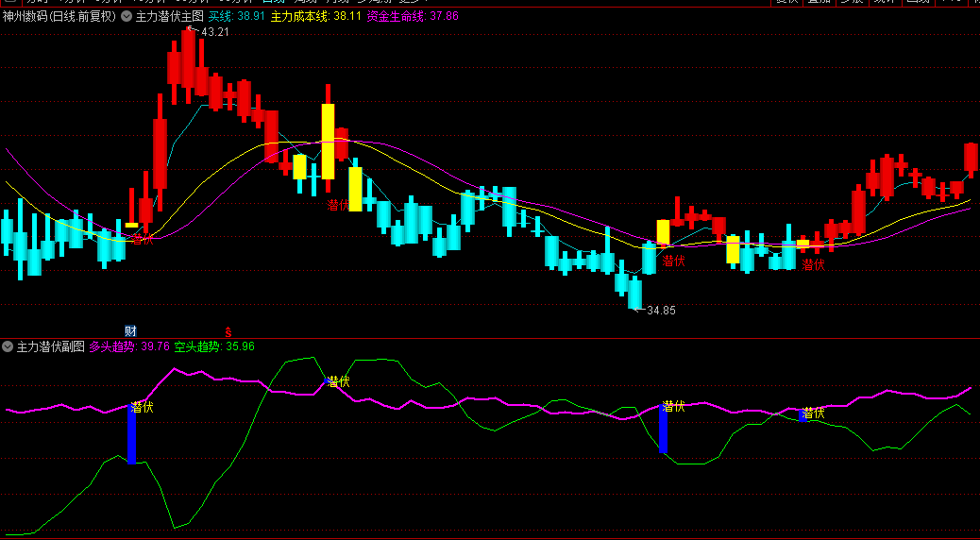Click the leftmost red 潜伏 label in main chart
The image size is (980, 540).
click(143, 240)
